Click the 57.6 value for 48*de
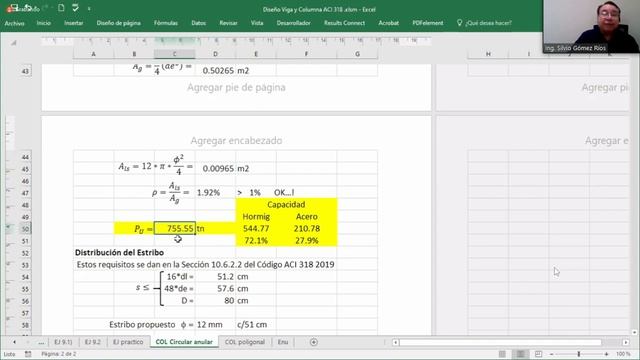The width and height of the screenshot is (640, 360). click(215, 289)
